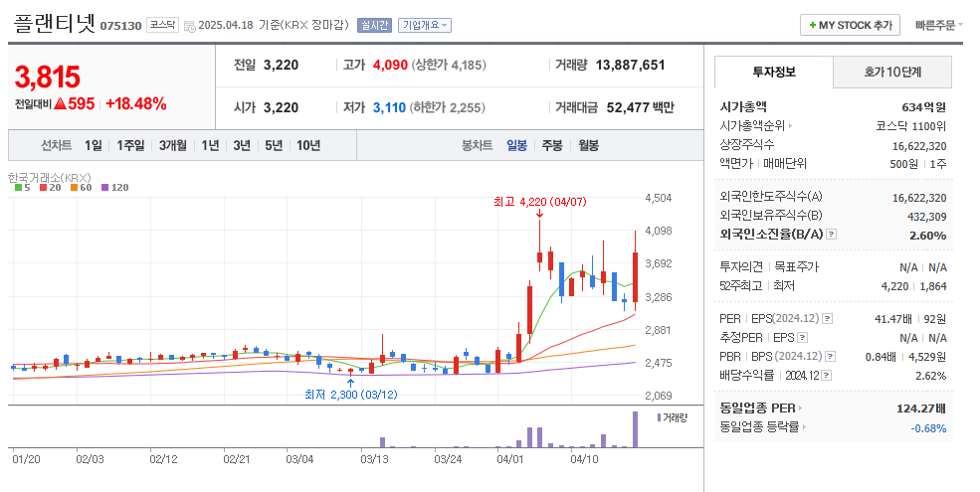Click the 52주최고 value 4,220

(x=894, y=286)
